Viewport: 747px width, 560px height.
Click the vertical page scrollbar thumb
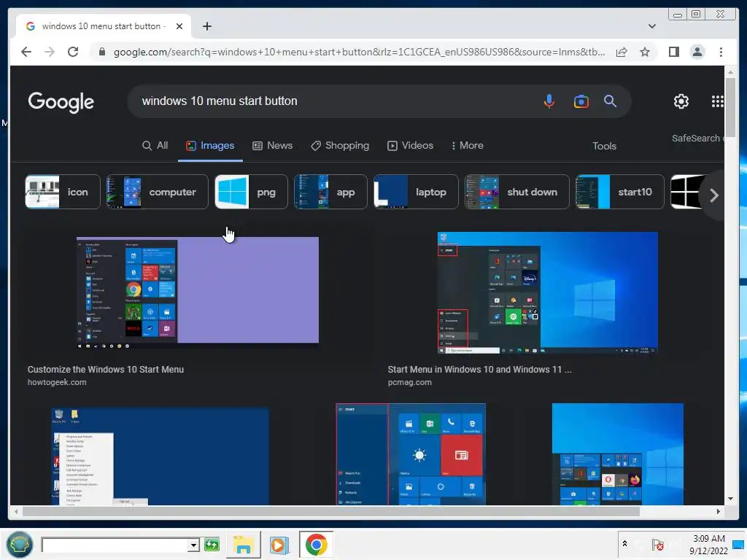[730, 107]
